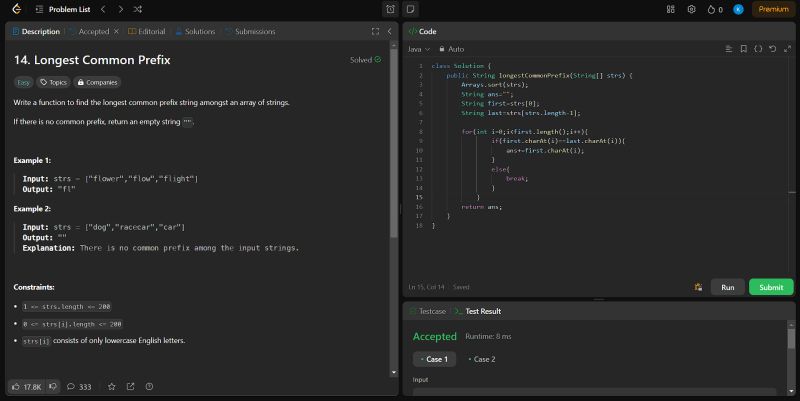Open the Java language dropdown
The image size is (800, 401).
(418, 49)
